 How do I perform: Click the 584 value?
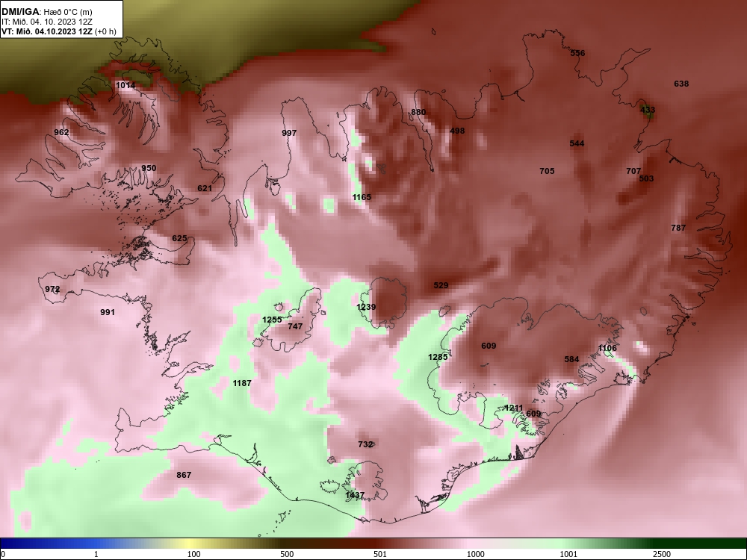(571, 359)
